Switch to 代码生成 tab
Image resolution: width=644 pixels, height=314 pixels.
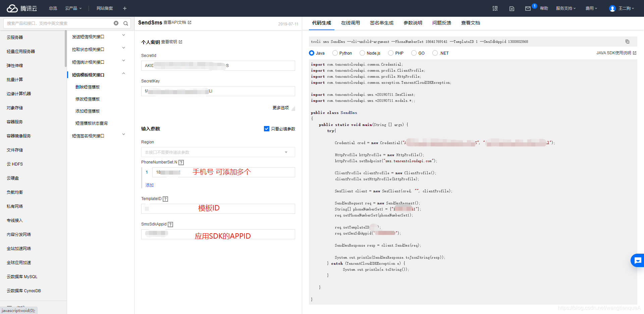pyautogui.click(x=321, y=23)
